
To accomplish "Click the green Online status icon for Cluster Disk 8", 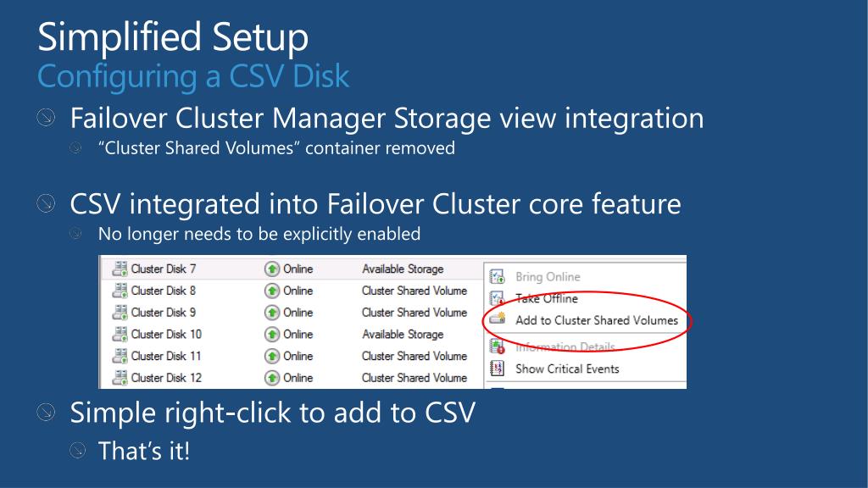I will pyautogui.click(x=272, y=291).
